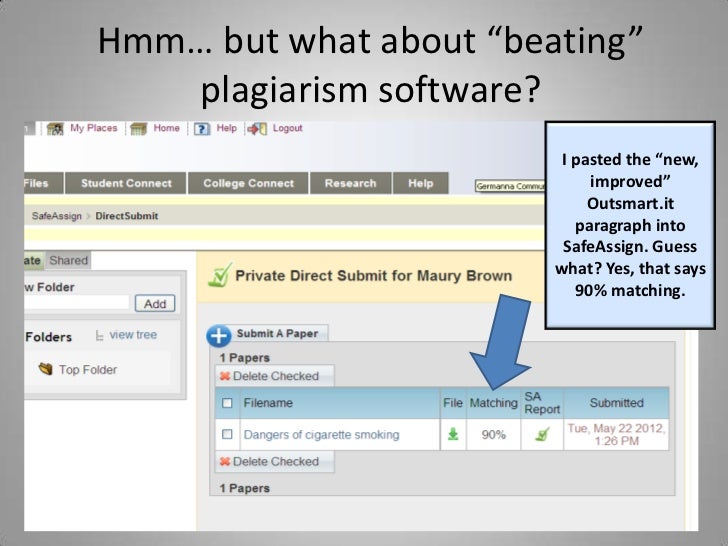The image size is (728, 546).
Task: Open the My Places link
Action: tap(94, 128)
